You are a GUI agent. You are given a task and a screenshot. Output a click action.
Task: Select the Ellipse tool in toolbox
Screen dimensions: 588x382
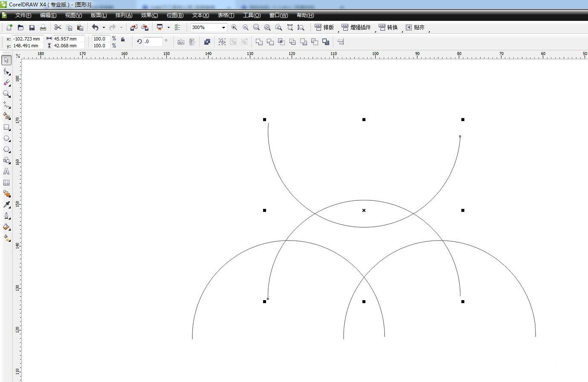click(x=6, y=139)
